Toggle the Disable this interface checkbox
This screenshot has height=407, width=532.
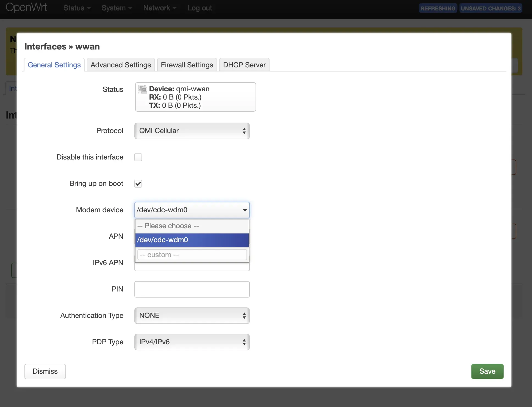coord(138,157)
